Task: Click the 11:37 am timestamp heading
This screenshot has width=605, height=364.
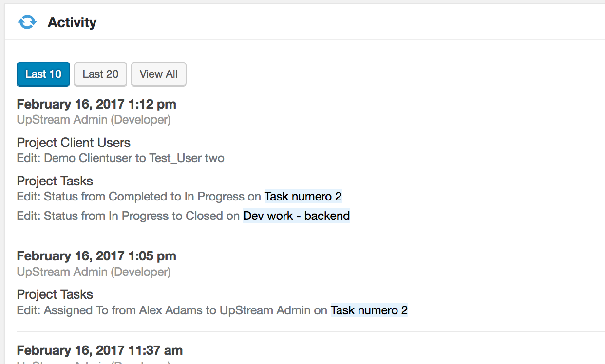Action: [x=100, y=350]
